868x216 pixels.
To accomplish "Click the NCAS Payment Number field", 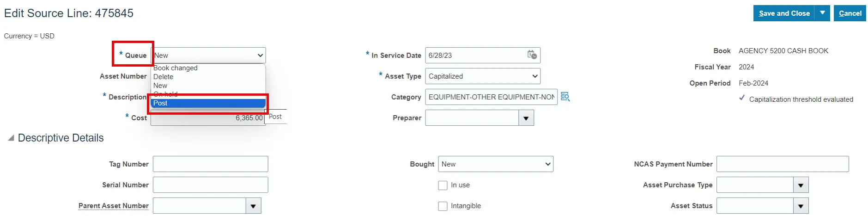I will (x=782, y=164).
